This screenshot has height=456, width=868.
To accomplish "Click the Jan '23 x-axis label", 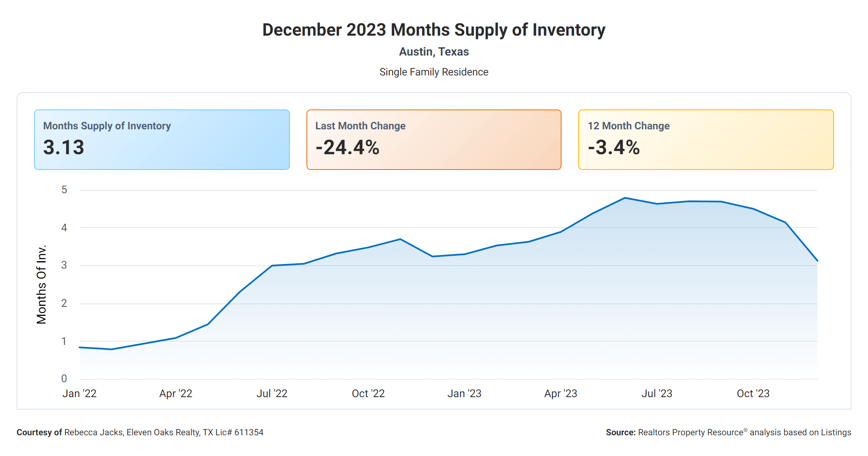I will [464, 393].
